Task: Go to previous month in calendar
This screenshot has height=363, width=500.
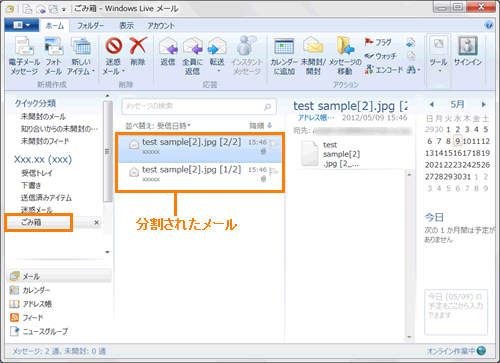Action: [432, 104]
